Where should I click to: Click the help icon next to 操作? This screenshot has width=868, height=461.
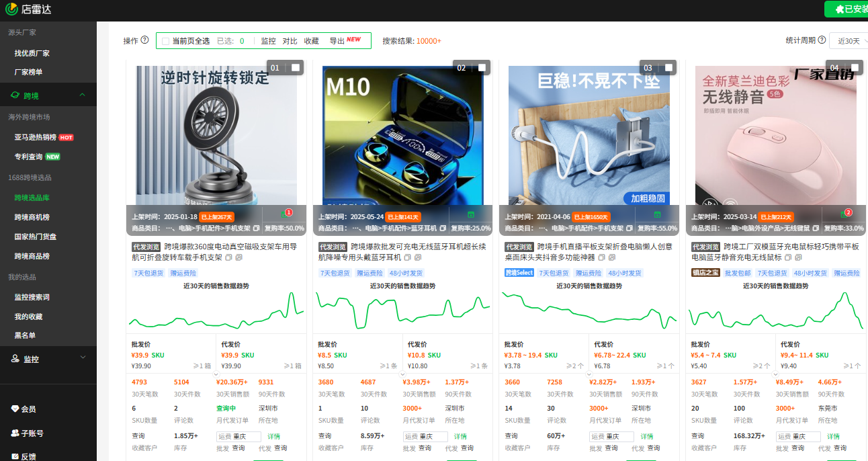(x=144, y=41)
